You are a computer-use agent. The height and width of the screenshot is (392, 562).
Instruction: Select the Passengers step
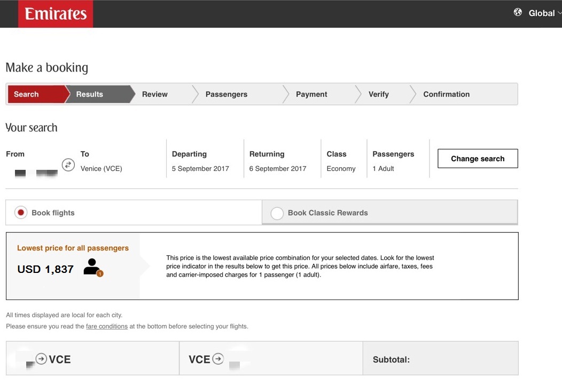click(227, 95)
